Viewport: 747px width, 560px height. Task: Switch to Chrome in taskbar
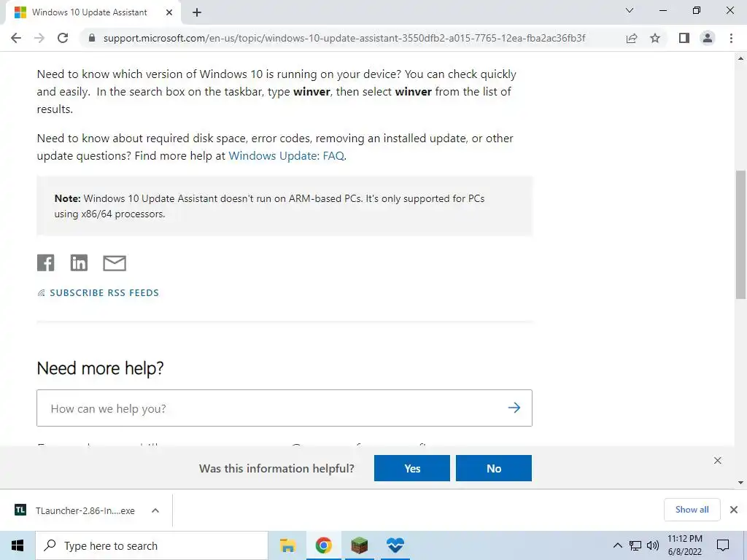pos(323,545)
